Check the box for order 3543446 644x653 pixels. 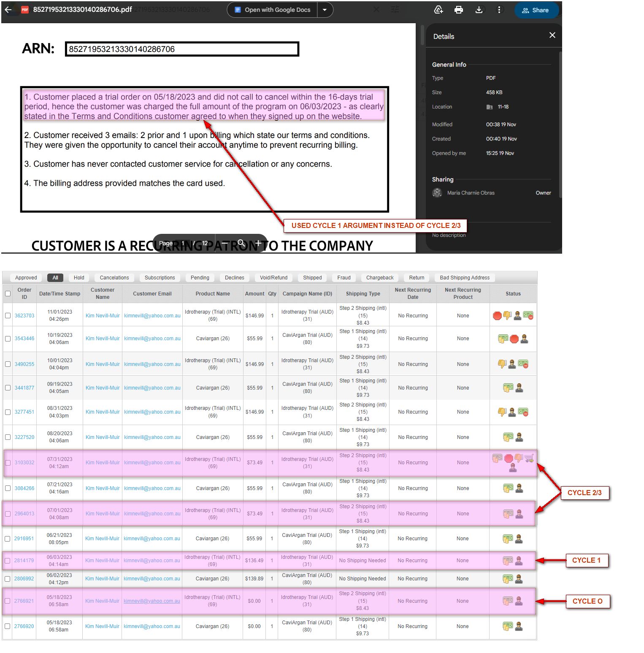8,339
